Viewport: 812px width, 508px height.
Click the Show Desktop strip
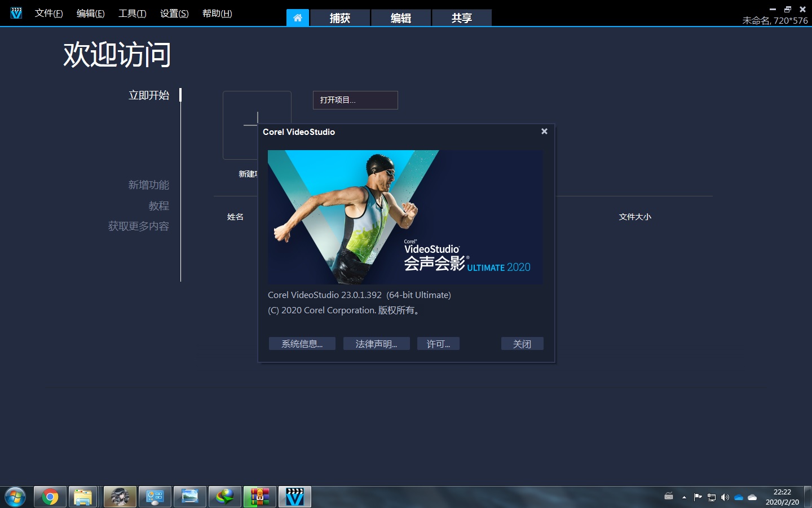click(807, 497)
